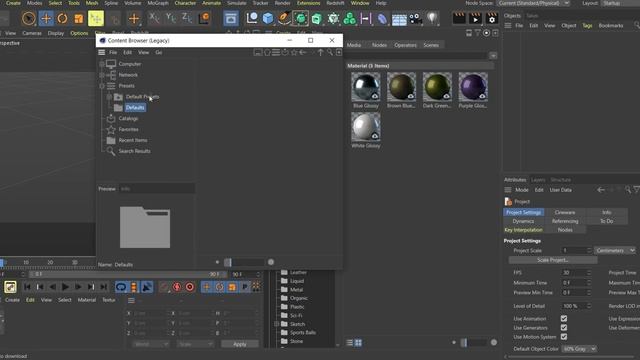Collapse the Presets tree node
The width and height of the screenshot is (640, 360).
(102, 86)
